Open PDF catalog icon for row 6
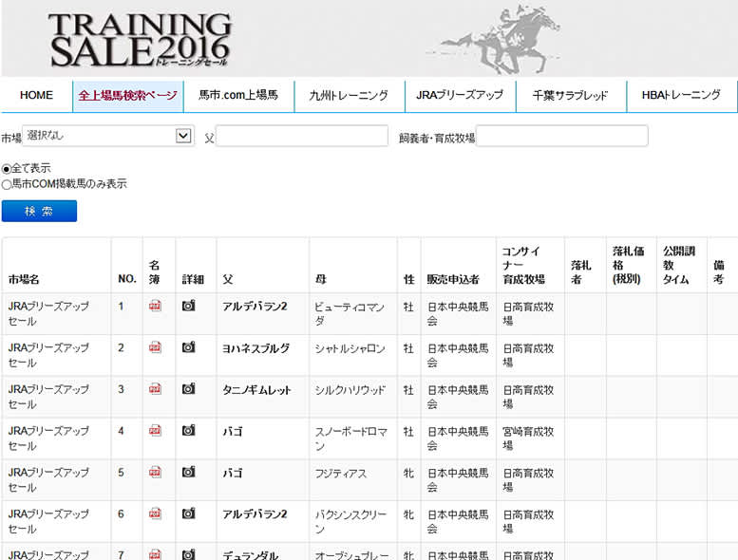Screen dimensions: 738x560 pyautogui.click(x=155, y=513)
